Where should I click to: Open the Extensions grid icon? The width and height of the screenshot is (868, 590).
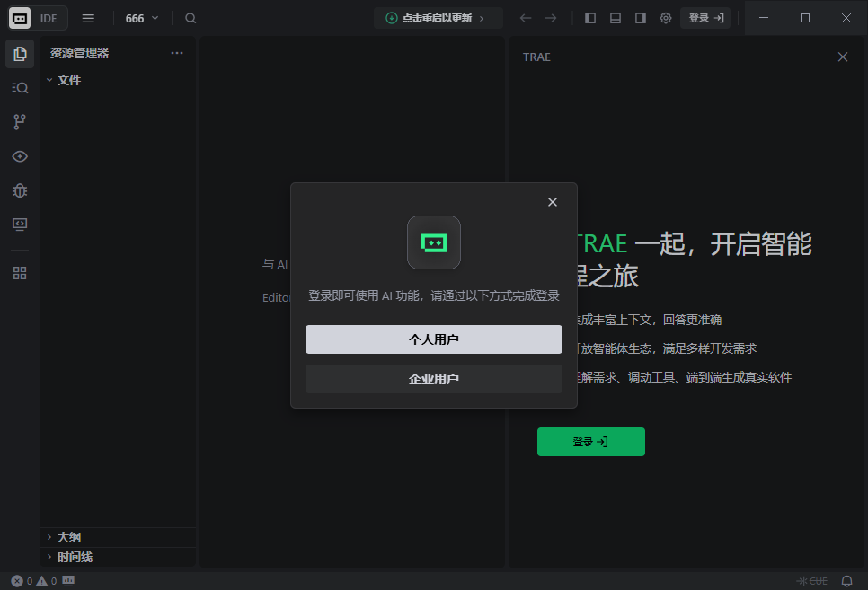click(20, 273)
